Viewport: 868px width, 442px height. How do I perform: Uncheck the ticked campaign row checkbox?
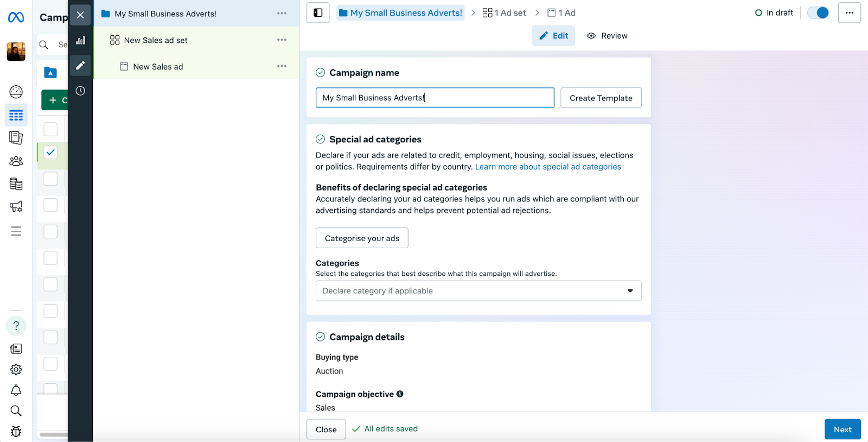[x=50, y=153]
